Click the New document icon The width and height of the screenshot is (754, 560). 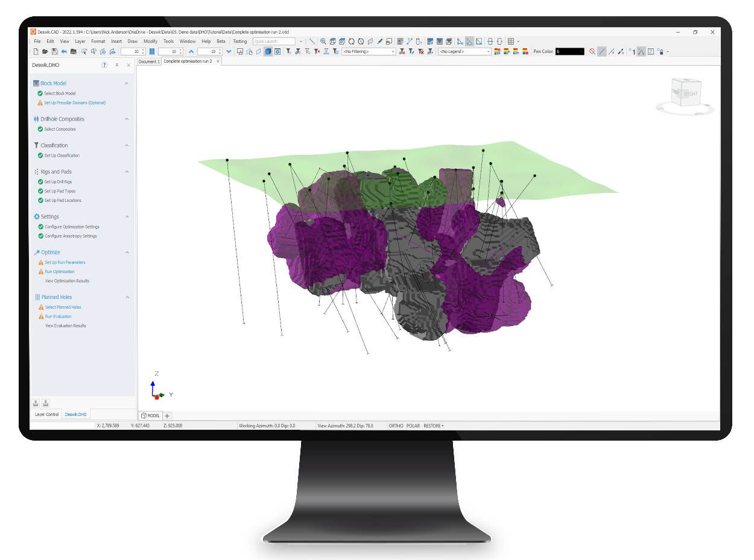pyautogui.click(x=36, y=52)
